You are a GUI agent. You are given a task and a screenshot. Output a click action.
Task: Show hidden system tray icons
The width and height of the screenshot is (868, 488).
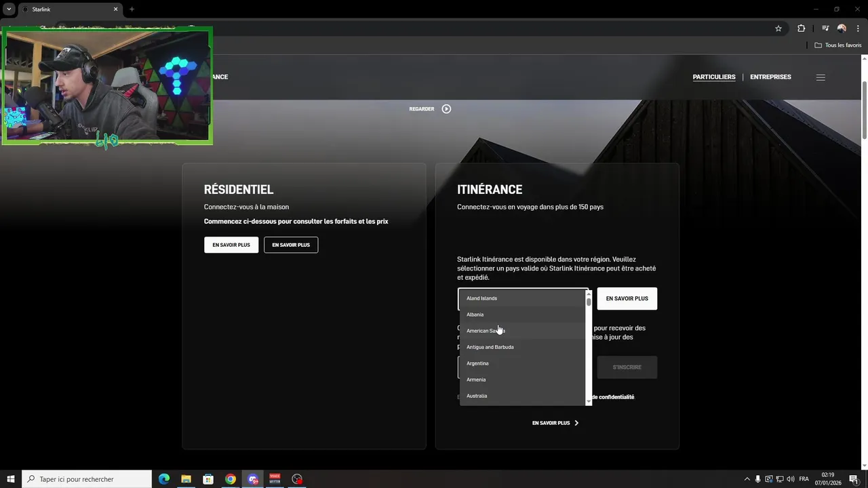pyautogui.click(x=747, y=479)
